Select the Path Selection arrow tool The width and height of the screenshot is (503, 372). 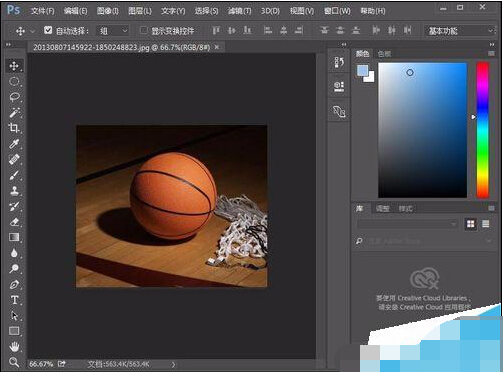[14, 315]
